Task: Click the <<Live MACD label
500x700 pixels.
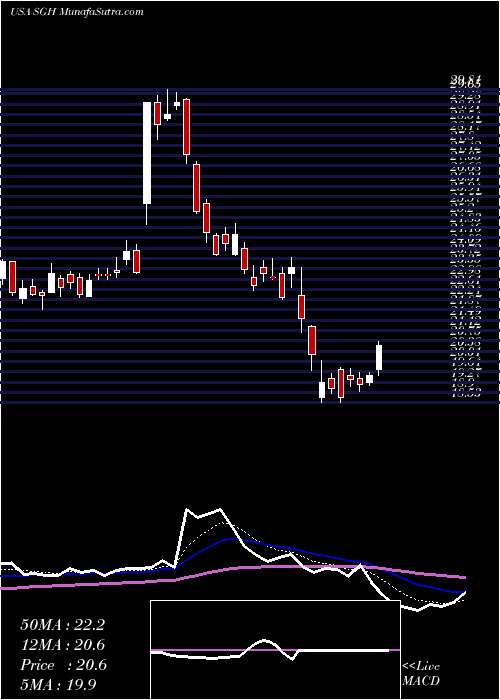Action: tap(421, 674)
